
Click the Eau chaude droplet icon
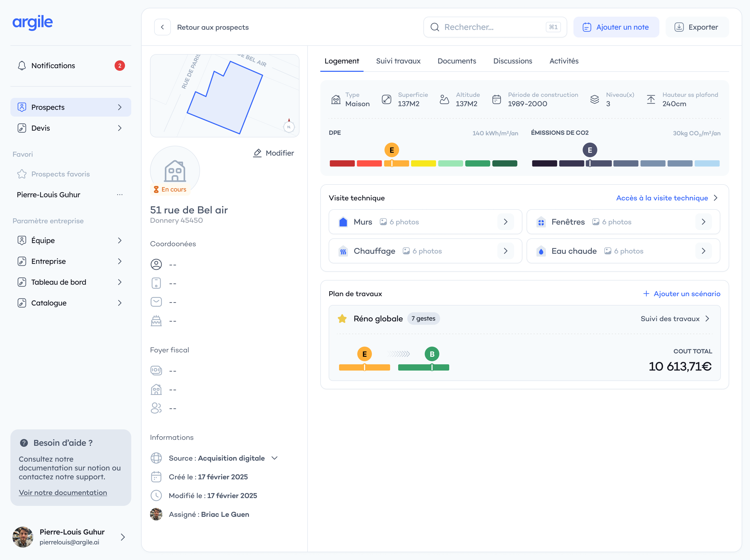(541, 251)
